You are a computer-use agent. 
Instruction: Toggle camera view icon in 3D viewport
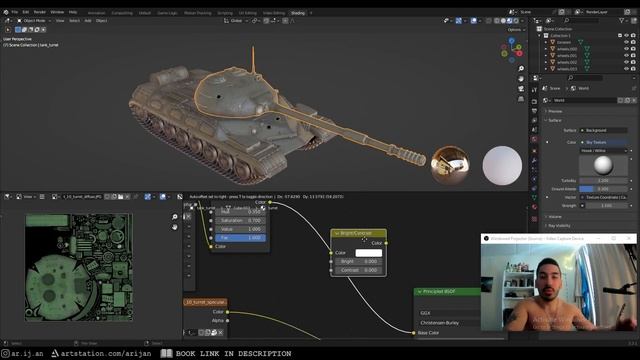(521, 89)
